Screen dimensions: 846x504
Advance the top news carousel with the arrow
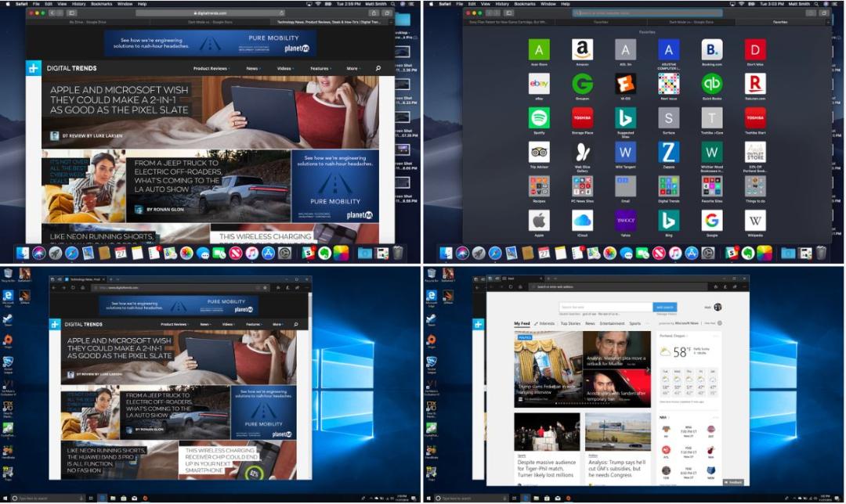648,369
